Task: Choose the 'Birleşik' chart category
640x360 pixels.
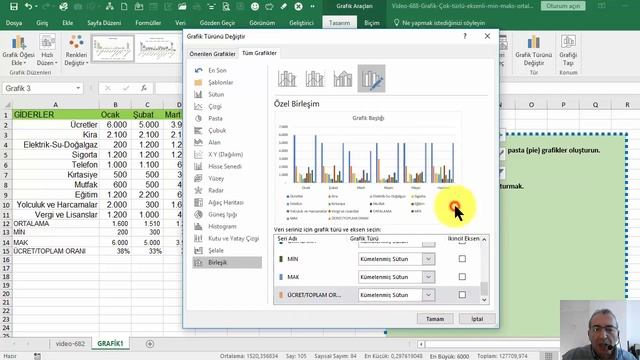Action: (x=227, y=262)
